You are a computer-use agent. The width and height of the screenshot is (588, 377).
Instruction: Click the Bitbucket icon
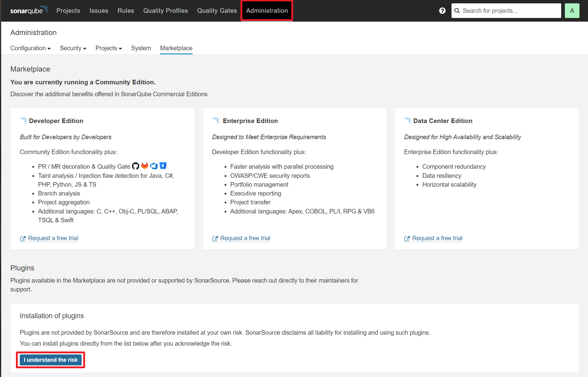163,166
